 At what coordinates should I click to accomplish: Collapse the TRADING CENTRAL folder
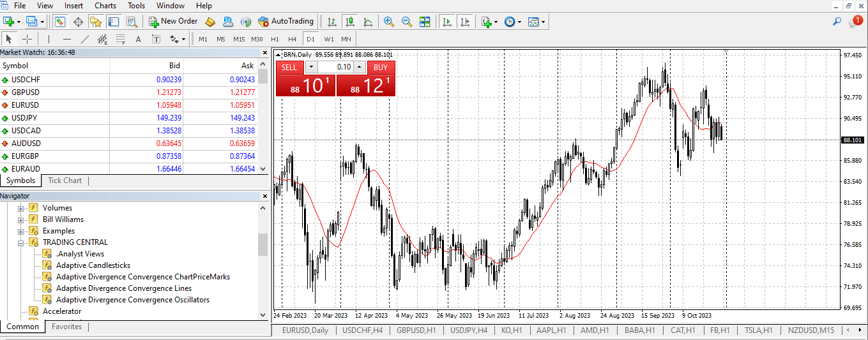[21, 242]
